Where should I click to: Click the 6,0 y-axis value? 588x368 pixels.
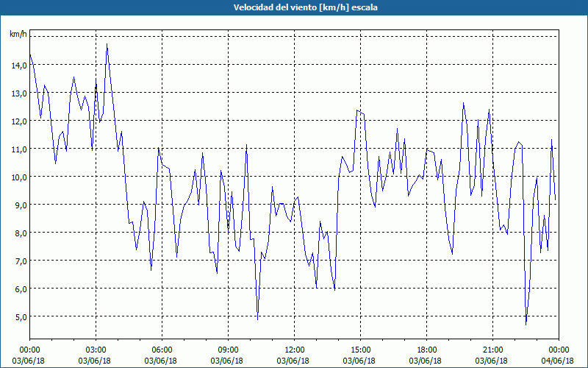point(21,289)
